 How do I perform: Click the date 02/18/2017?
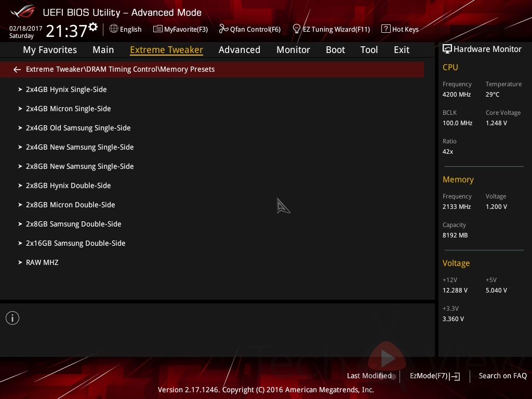point(25,29)
